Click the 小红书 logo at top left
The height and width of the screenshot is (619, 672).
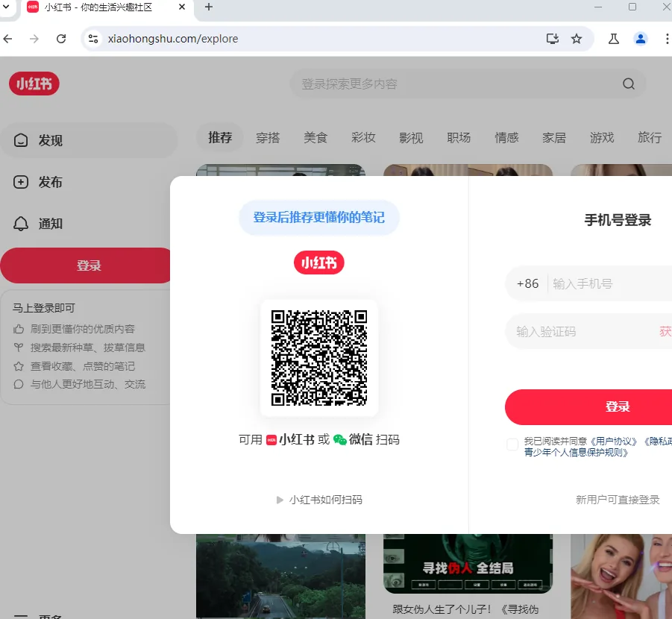pyautogui.click(x=34, y=84)
